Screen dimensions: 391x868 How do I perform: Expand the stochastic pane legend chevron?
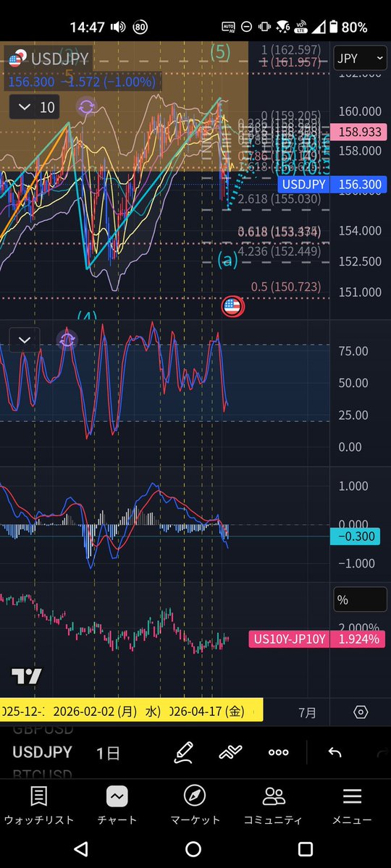click(x=25, y=340)
